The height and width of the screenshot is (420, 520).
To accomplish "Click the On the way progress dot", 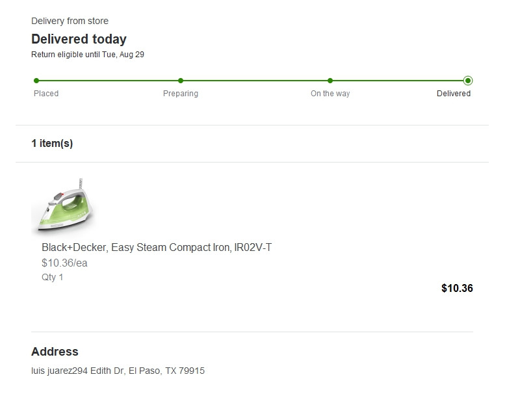I will (330, 81).
